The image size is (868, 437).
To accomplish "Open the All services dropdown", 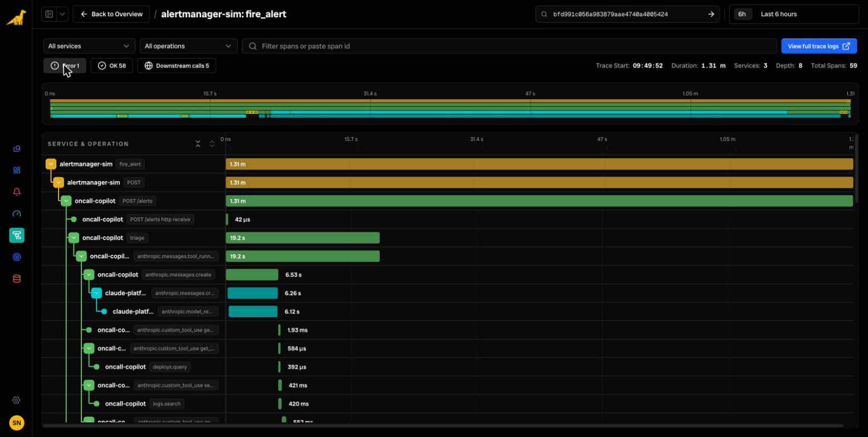I will point(89,46).
